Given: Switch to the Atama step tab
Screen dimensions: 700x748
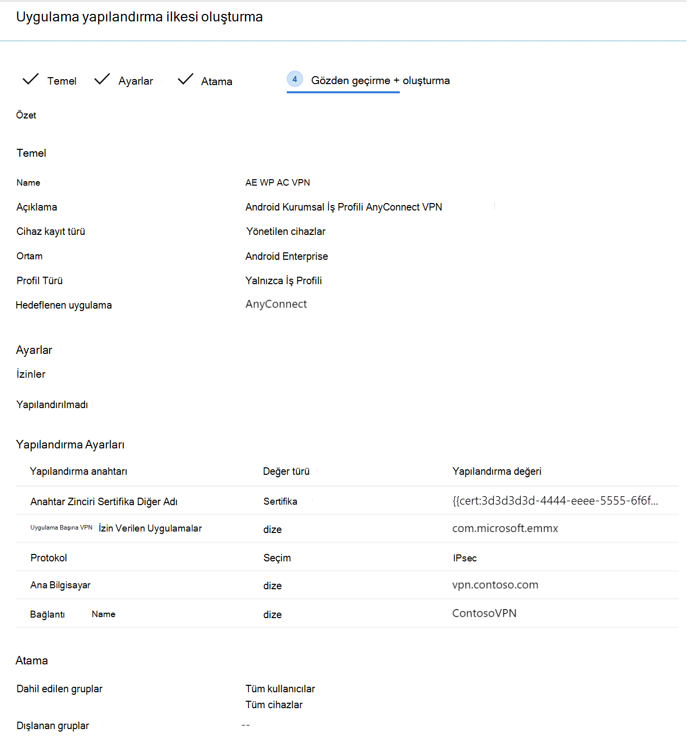Looking at the screenshot, I should (x=217, y=82).
